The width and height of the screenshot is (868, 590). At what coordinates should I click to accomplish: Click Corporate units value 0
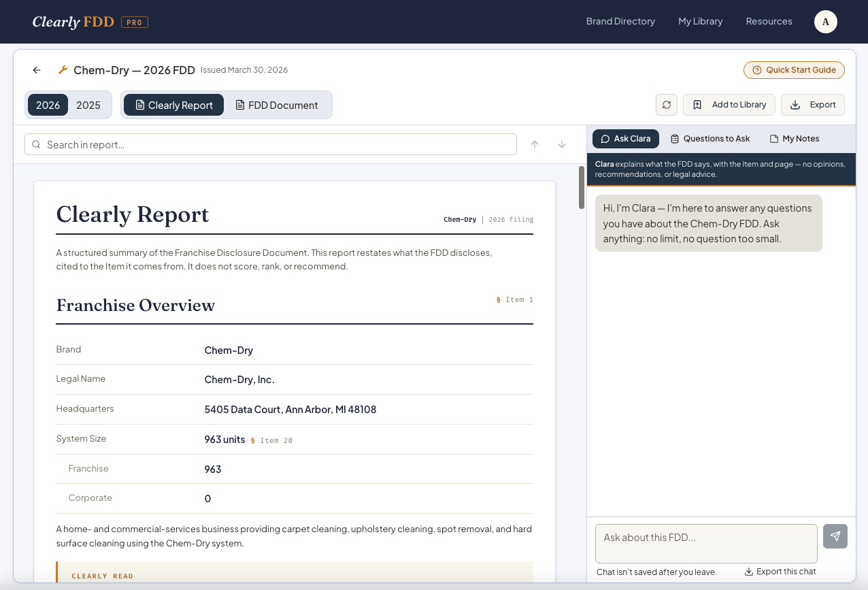coord(207,499)
